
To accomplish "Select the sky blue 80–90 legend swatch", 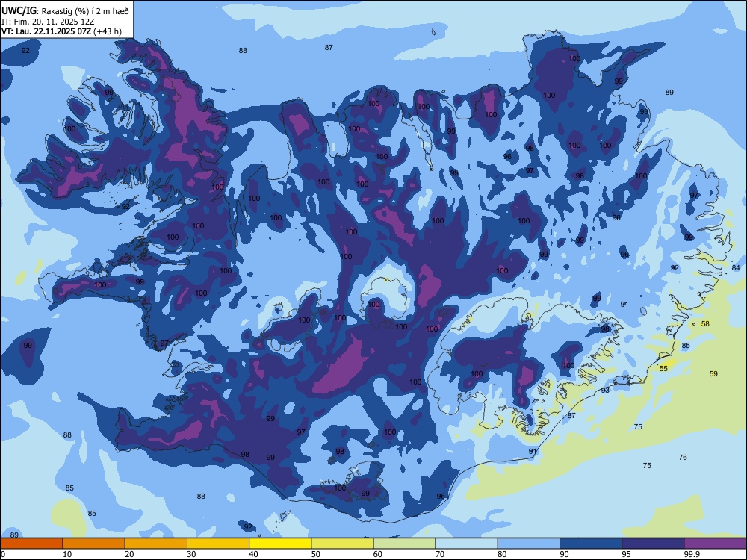I will click(529, 544).
